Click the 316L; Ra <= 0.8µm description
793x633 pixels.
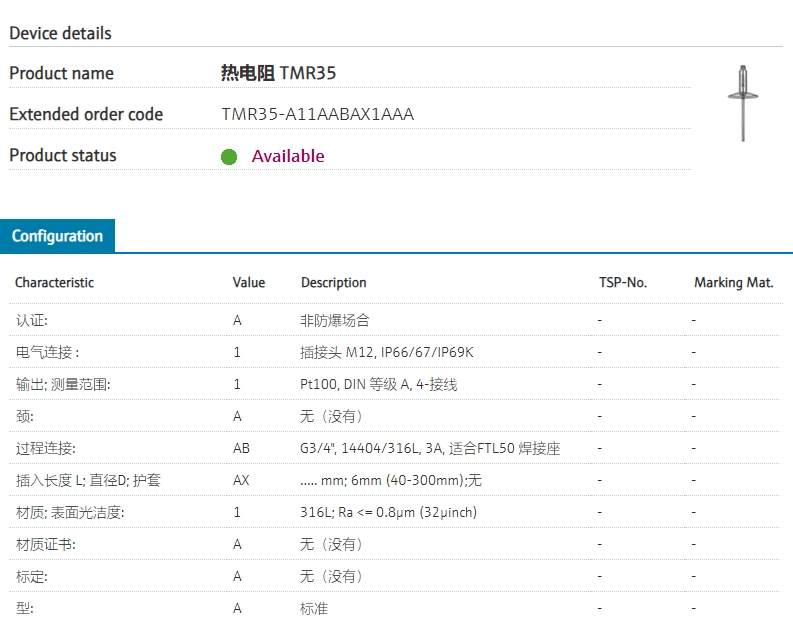(x=389, y=512)
